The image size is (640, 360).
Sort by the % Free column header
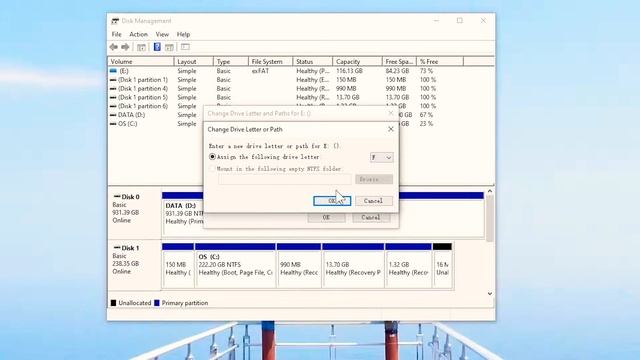[440, 62]
